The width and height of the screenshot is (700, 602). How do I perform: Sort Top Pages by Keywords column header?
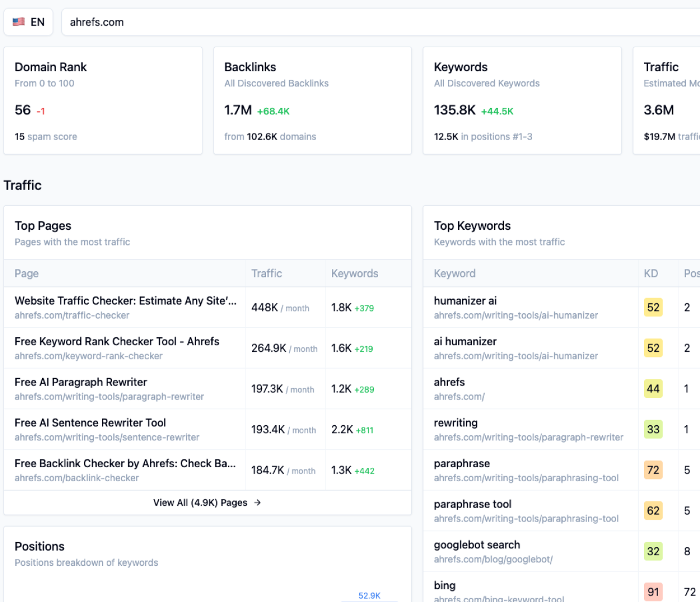[x=354, y=274]
